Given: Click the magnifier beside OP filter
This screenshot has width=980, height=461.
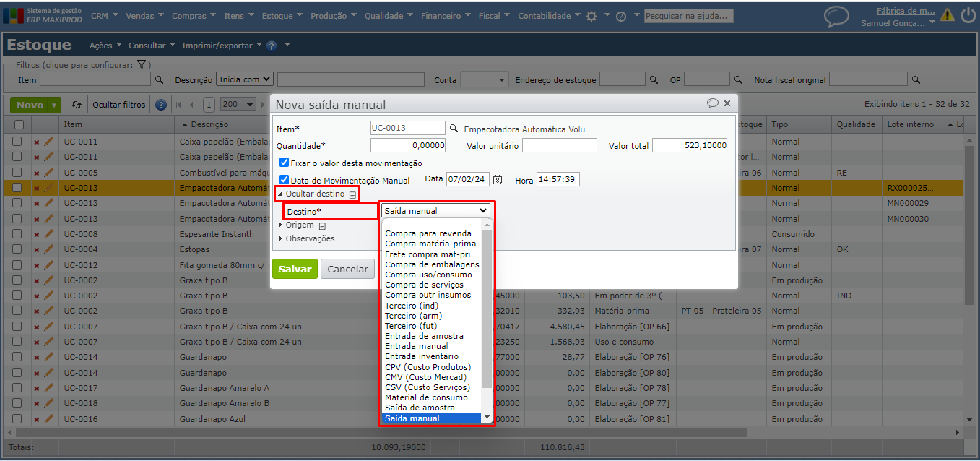Looking at the screenshot, I should [x=738, y=79].
